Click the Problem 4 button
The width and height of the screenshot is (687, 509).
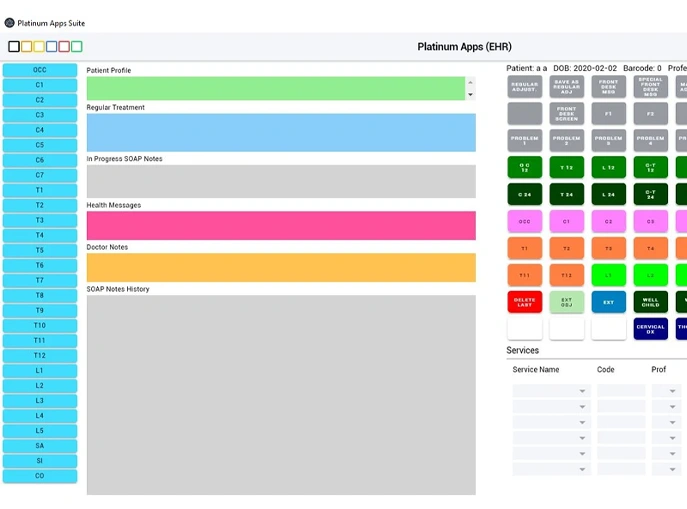651,141
